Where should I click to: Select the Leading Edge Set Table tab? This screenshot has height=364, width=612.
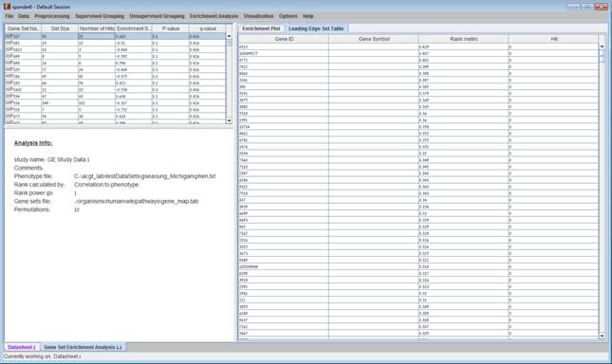(x=316, y=28)
